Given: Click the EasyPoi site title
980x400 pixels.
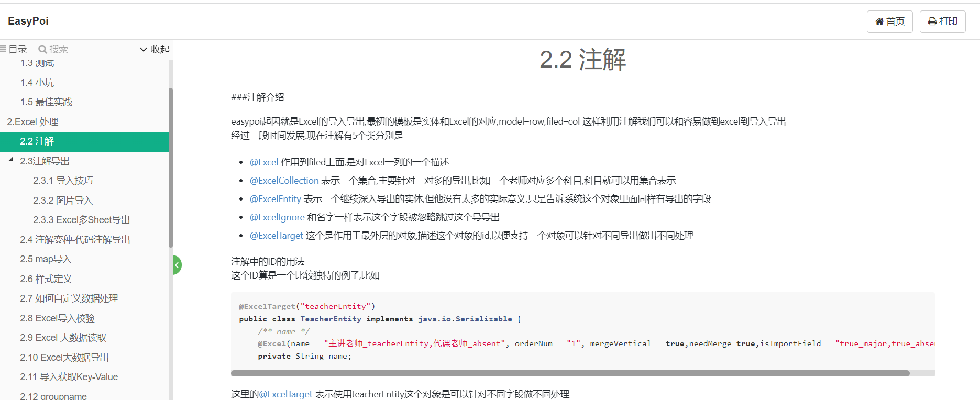Looking at the screenshot, I should pyautogui.click(x=28, y=21).
